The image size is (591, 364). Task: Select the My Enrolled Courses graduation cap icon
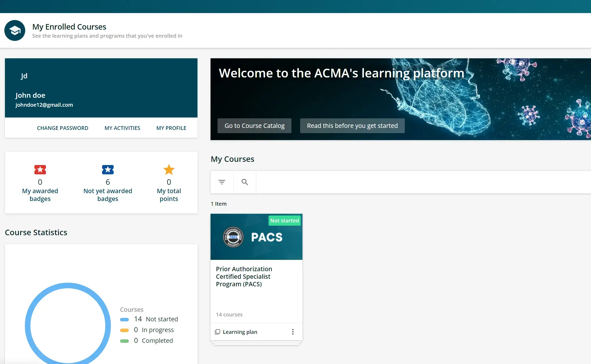click(14, 30)
